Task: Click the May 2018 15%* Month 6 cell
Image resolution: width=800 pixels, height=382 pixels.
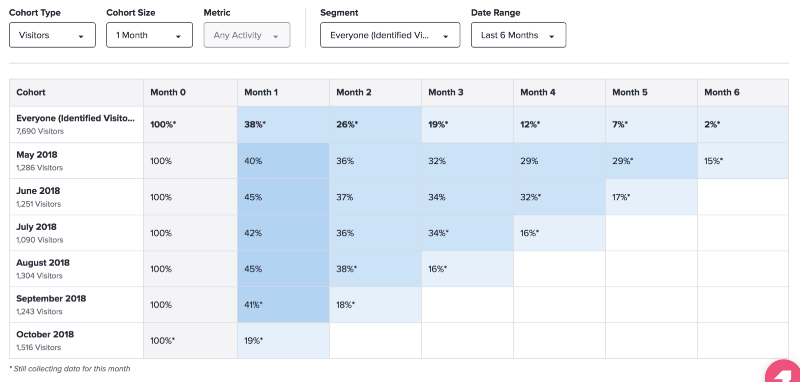Action: pos(743,161)
